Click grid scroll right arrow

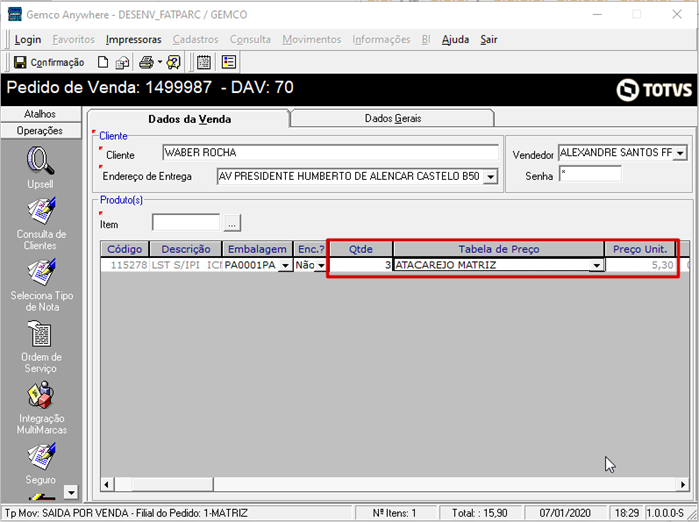point(683,484)
